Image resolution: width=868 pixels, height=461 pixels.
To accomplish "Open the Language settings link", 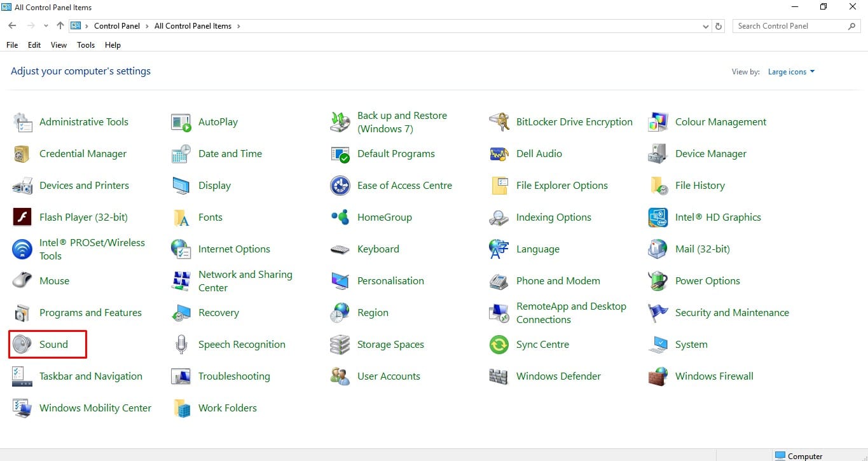I will tap(538, 249).
